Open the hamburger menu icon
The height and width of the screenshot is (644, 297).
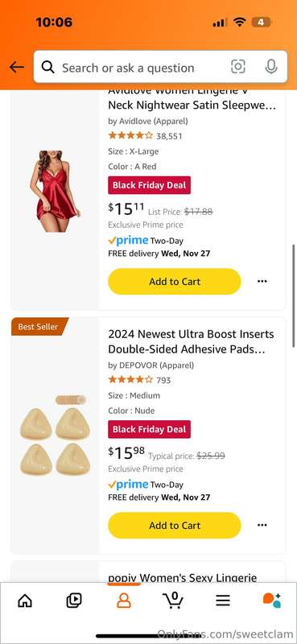(x=223, y=601)
